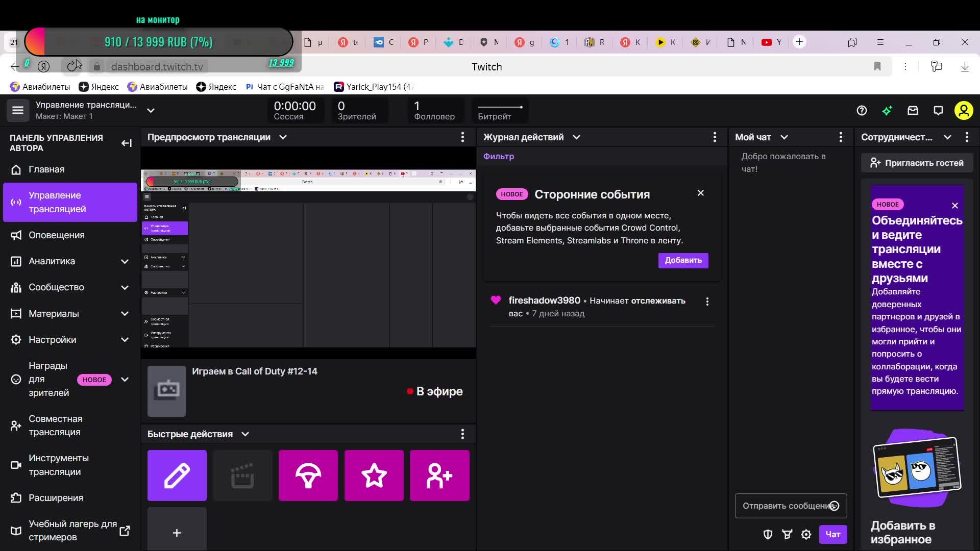This screenshot has height=551, width=980.
Task: Open the help question mark icon
Action: click(862, 111)
